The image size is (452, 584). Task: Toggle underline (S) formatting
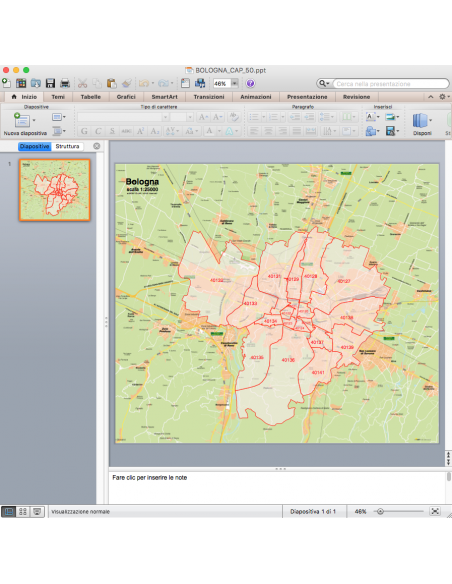point(112,131)
